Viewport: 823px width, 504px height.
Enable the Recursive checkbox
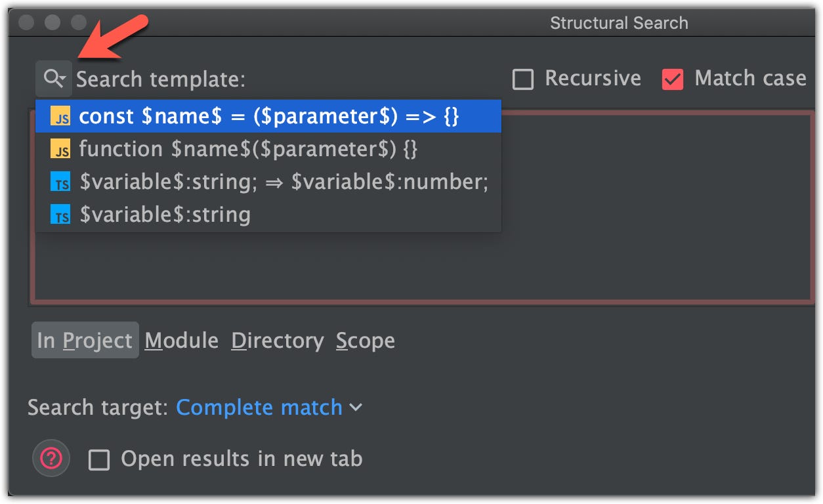pos(523,79)
